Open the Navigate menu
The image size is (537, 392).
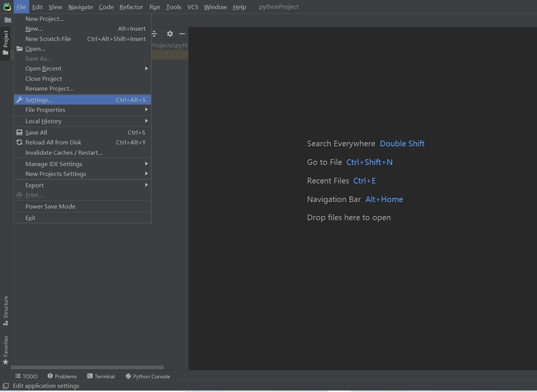[x=80, y=7]
